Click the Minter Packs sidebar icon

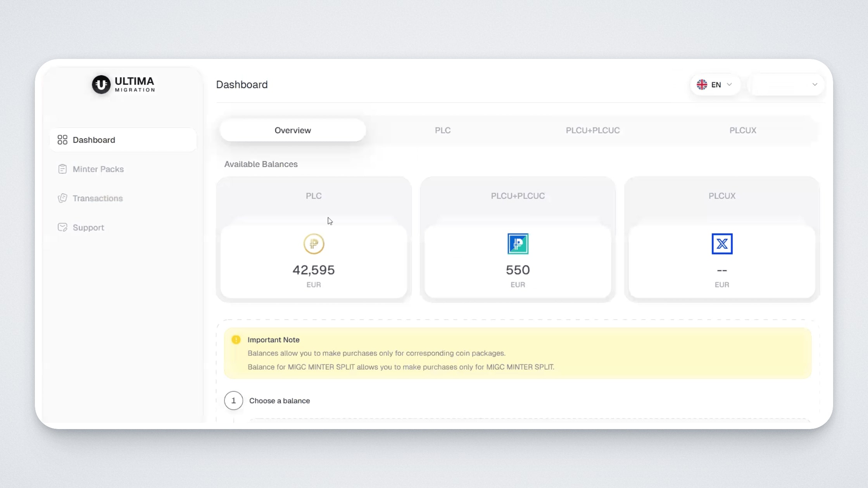click(62, 169)
